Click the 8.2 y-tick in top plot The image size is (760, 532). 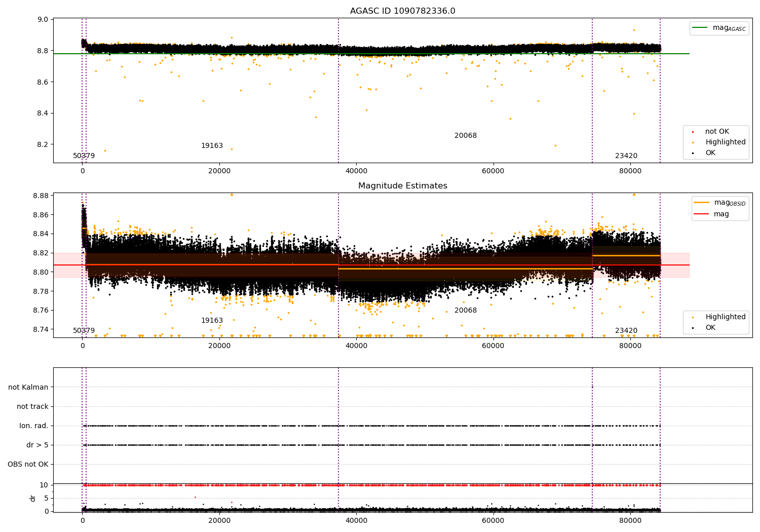(43, 144)
